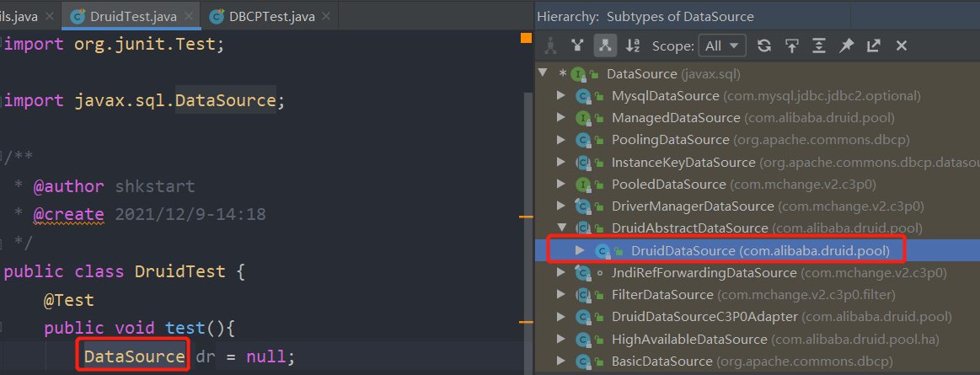The image size is (980, 375).
Task: Click the InstanceKeyDataSource abstract class icon
Action: (583, 163)
